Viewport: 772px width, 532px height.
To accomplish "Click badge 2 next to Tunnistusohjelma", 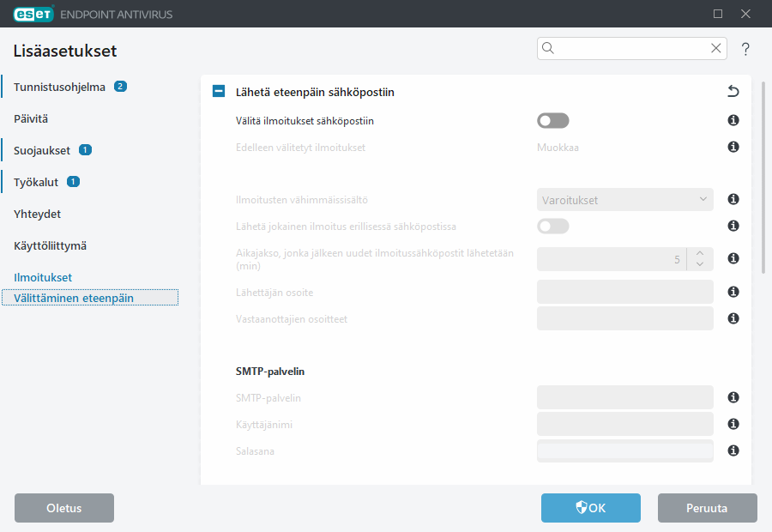I will coord(120,86).
